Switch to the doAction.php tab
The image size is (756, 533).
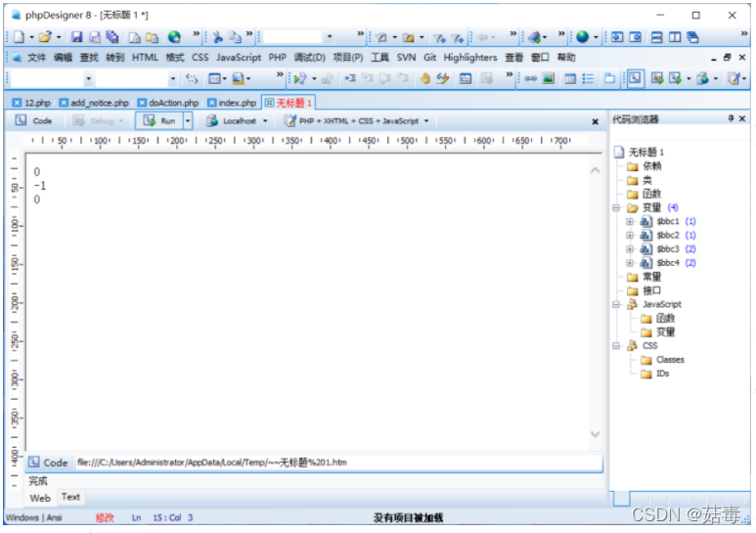click(x=168, y=103)
